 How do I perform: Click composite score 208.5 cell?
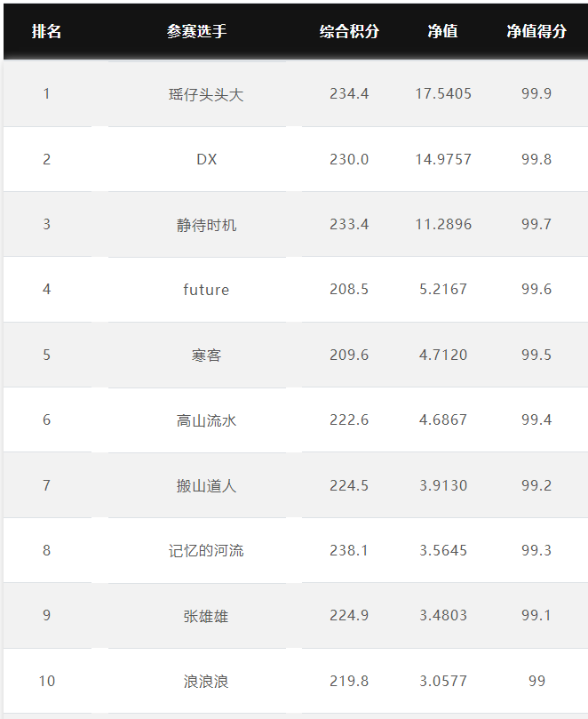[349, 290]
